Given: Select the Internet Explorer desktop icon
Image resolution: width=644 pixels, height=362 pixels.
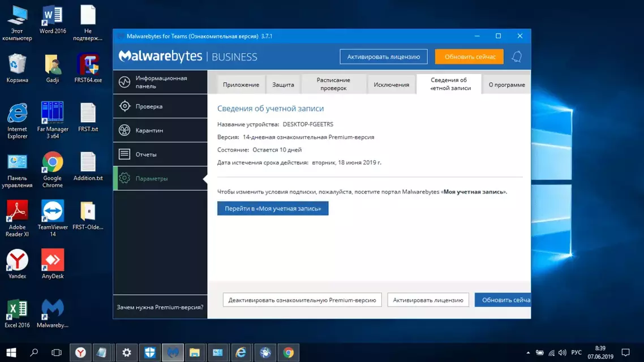Looking at the screenshot, I should point(17,121).
